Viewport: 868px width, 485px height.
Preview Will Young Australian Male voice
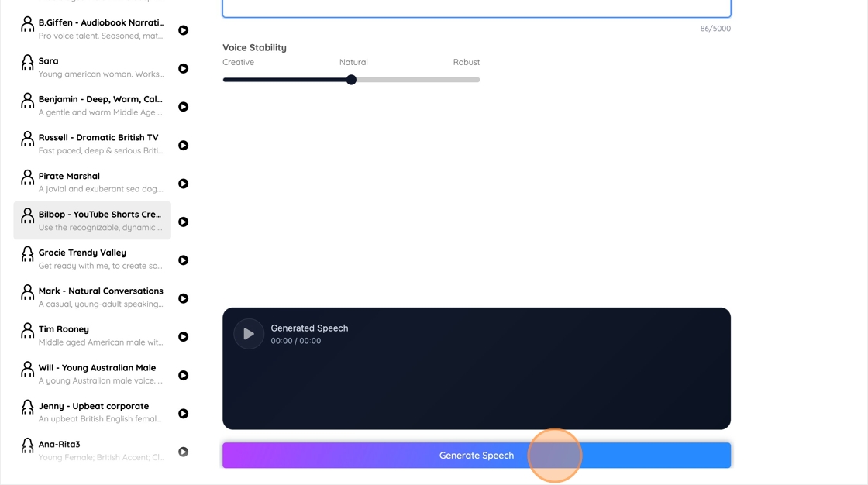pos(183,376)
